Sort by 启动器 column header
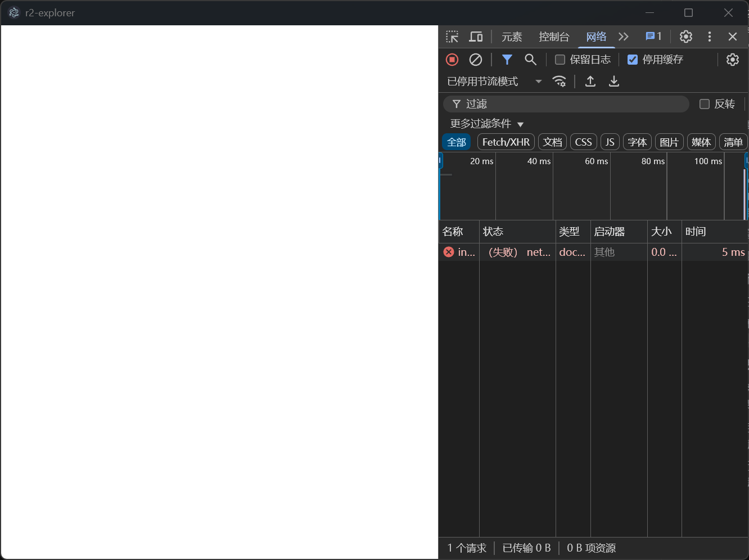The width and height of the screenshot is (749, 560). 619,232
